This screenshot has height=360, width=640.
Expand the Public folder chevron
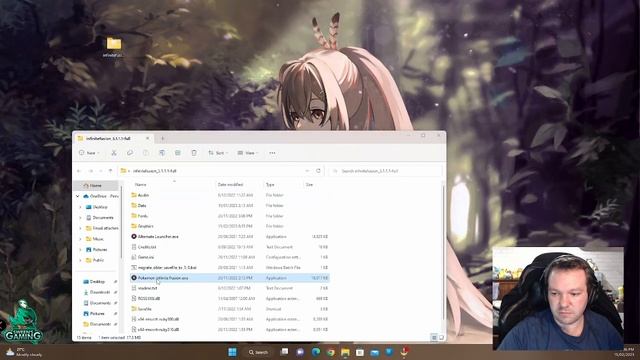point(80,260)
